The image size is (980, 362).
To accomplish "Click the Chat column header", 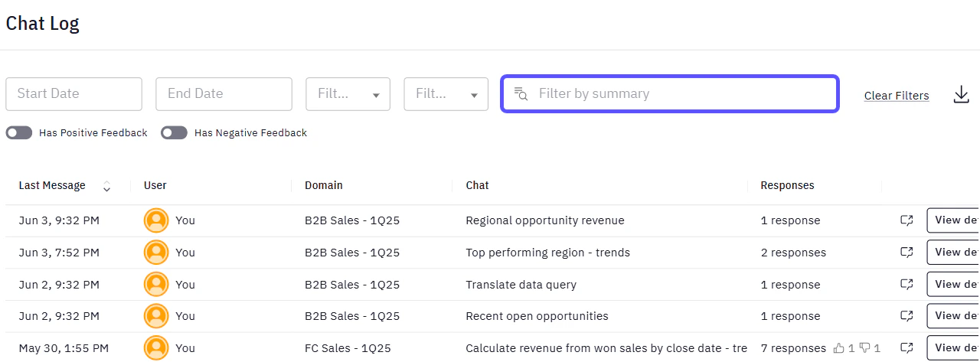I will coord(477,185).
